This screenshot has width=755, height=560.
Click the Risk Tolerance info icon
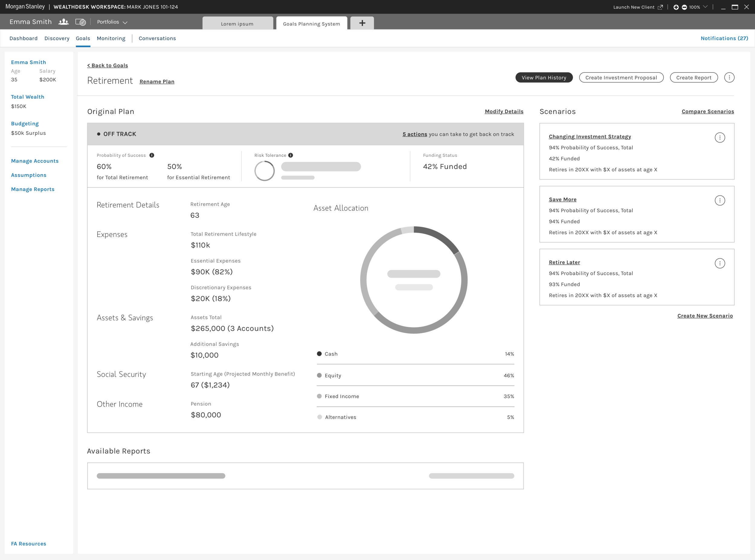click(x=291, y=155)
